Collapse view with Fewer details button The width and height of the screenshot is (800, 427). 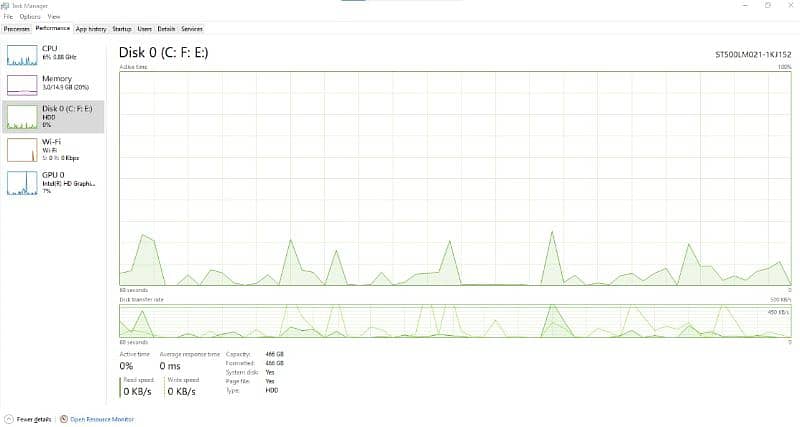pos(28,419)
